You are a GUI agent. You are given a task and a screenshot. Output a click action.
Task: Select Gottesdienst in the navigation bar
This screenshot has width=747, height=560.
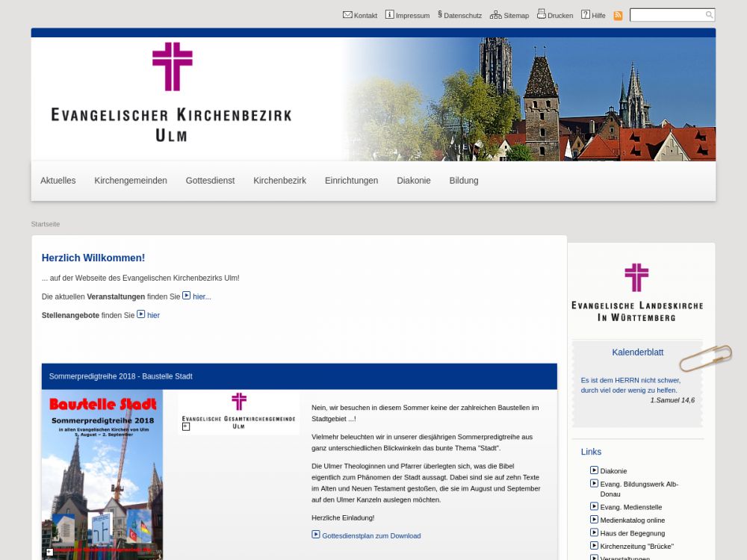coord(210,181)
